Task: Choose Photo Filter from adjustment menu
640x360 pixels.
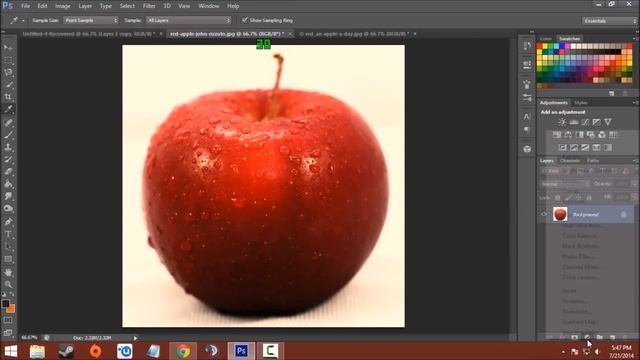Action: click(x=578, y=256)
